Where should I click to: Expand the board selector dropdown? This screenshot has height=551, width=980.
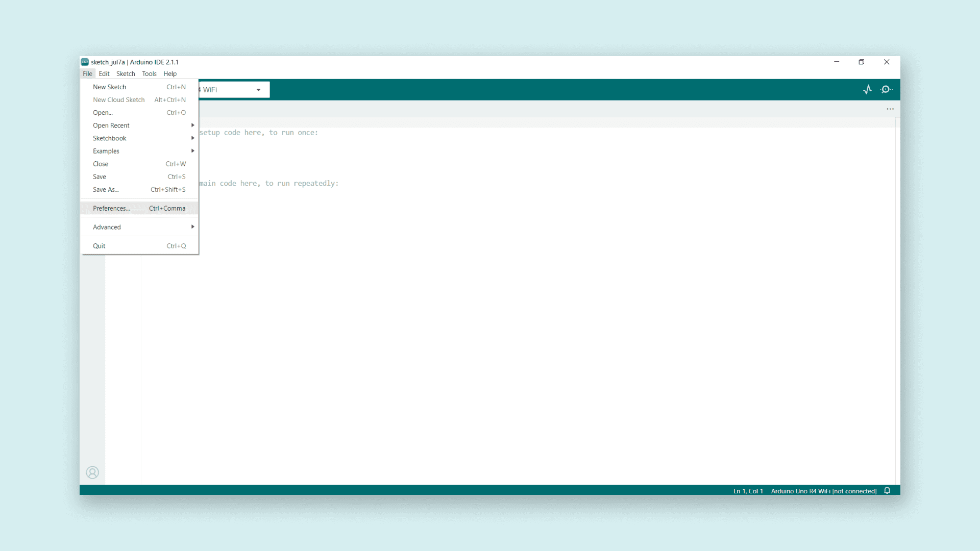tap(258, 90)
